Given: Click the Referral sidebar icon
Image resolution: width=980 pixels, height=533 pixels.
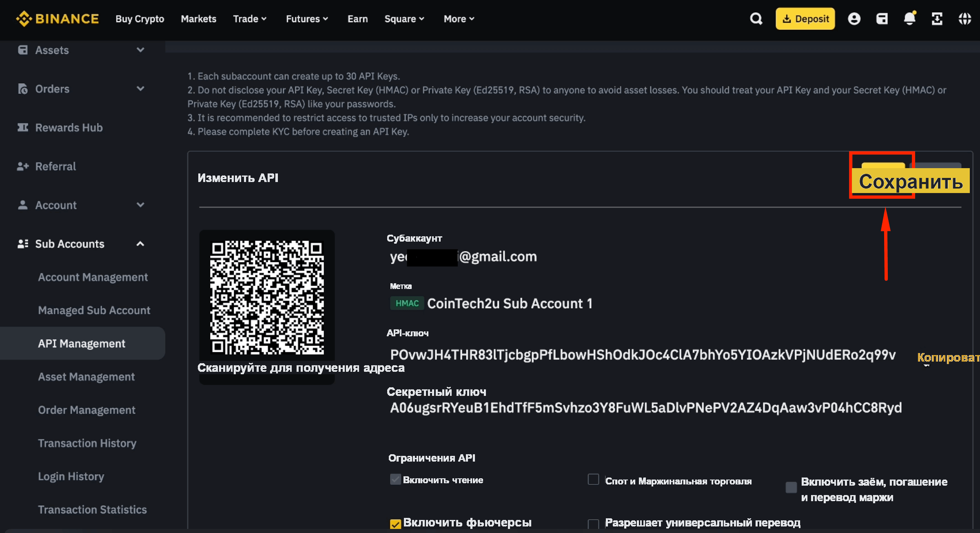Looking at the screenshot, I should (23, 166).
